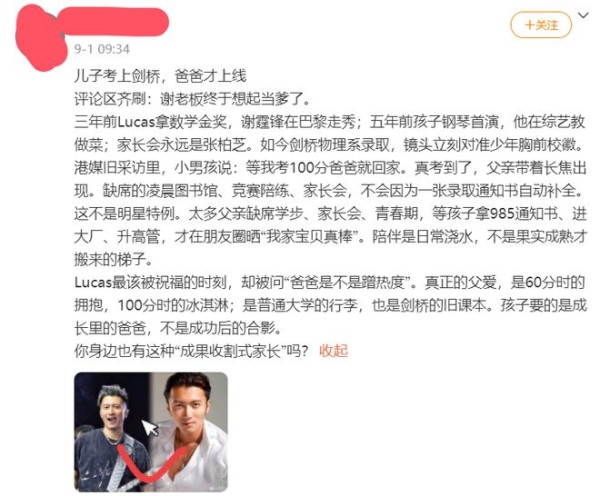
Task: Click the man in black t-shirt in photo
Action: [x=111, y=436]
